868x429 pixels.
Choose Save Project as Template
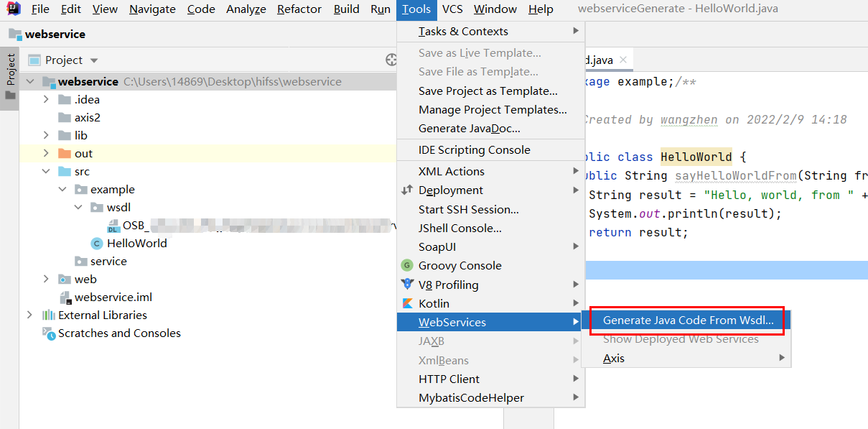pos(491,91)
